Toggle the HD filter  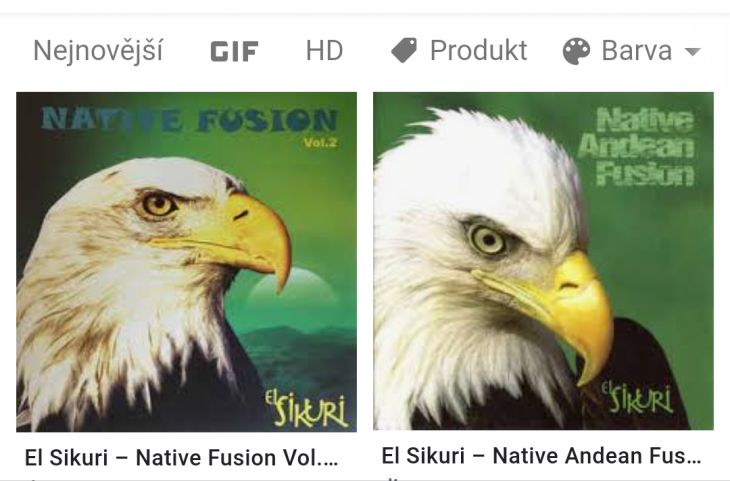(x=324, y=50)
